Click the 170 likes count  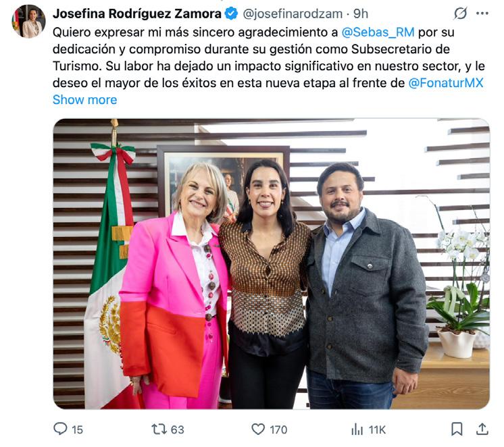[x=278, y=429]
